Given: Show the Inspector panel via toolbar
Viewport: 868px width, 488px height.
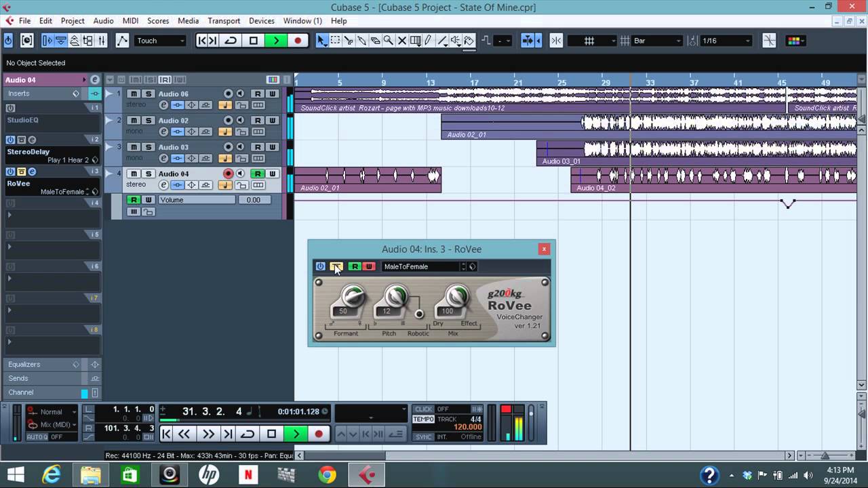Looking at the screenshot, I should click(47, 41).
